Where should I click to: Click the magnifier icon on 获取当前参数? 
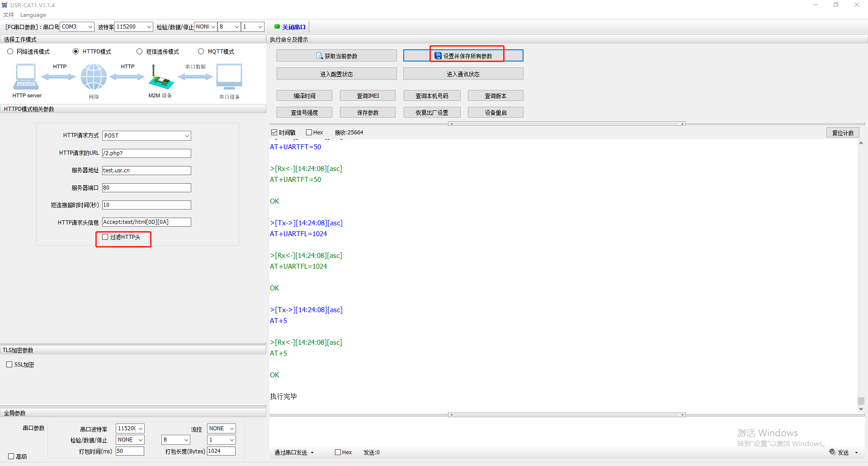320,56
